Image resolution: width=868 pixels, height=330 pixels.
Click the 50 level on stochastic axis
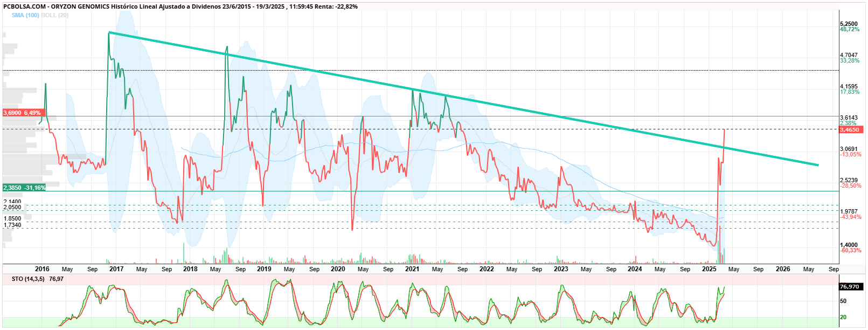(x=843, y=301)
